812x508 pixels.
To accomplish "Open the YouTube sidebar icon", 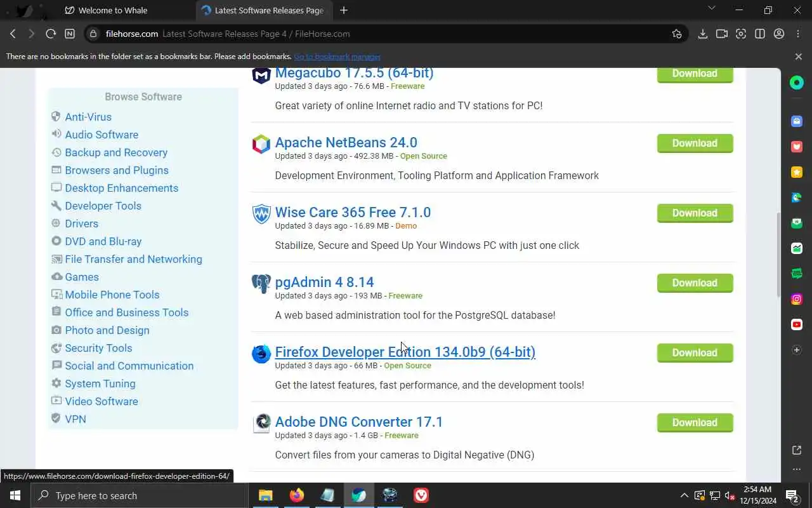I will coord(797,324).
